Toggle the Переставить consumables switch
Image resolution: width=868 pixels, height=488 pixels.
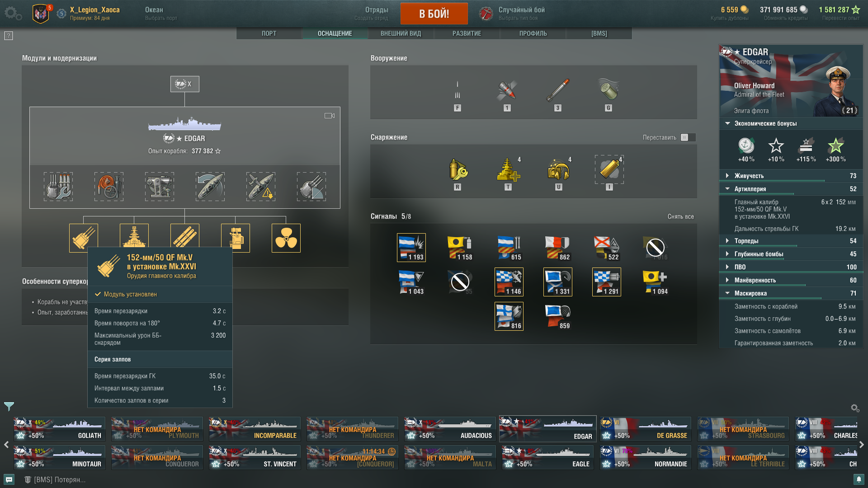tap(688, 137)
